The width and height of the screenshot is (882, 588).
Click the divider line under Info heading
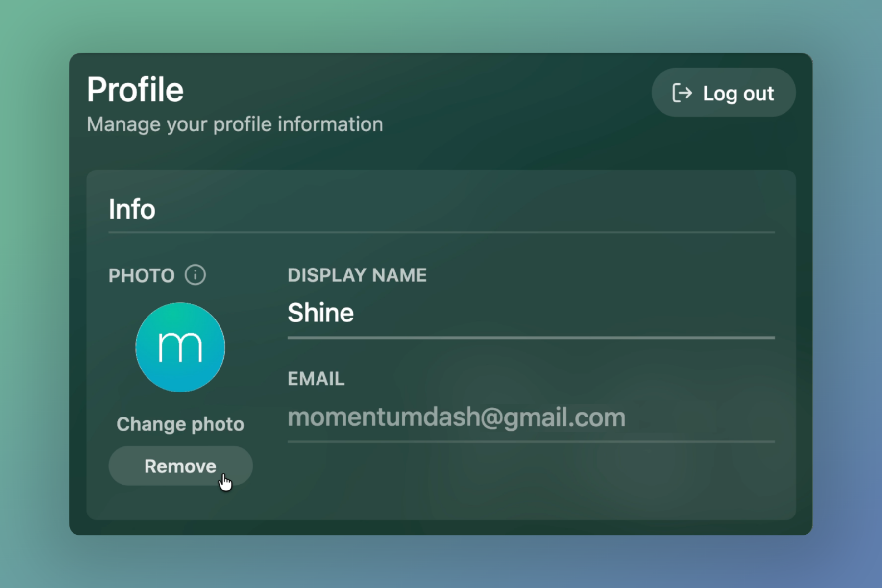(441, 232)
